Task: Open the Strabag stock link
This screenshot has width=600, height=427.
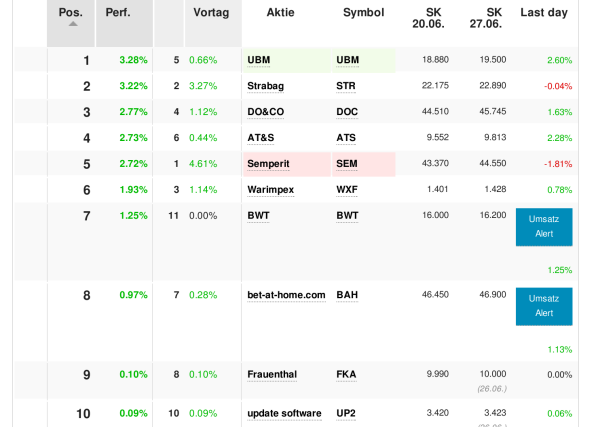Action: [265, 86]
